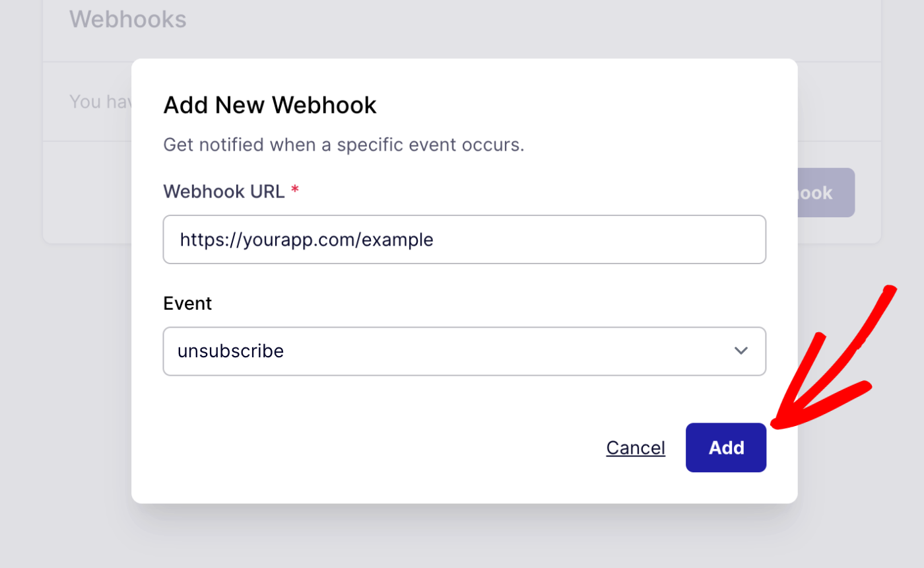
Task: Select the Webhooks page heading
Action: pyautogui.click(x=127, y=20)
